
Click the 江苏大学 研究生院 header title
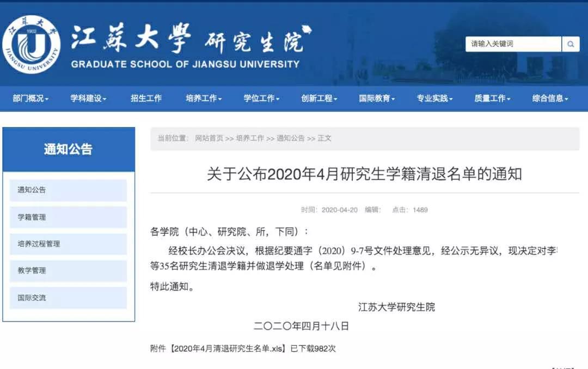tap(191, 39)
